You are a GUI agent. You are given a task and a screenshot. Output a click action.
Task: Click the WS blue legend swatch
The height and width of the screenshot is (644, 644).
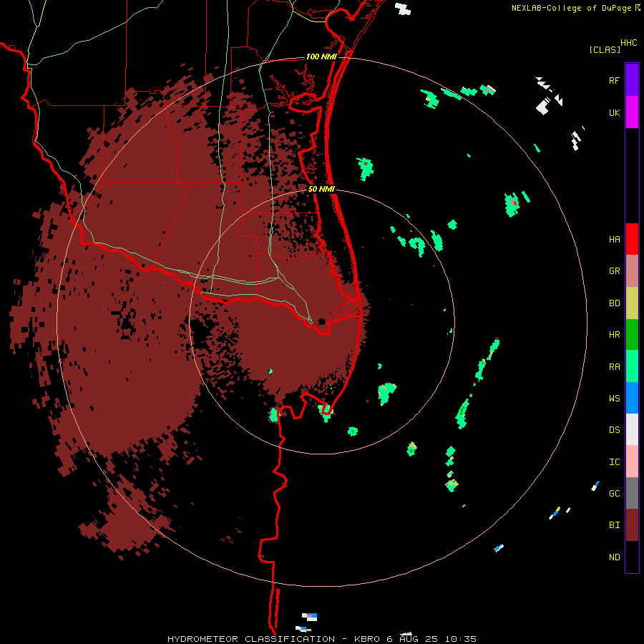click(632, 398)
